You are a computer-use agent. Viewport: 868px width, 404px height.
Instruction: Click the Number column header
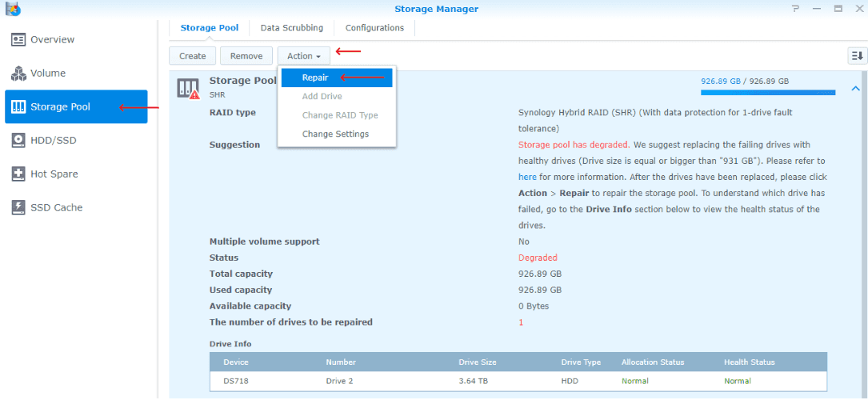341,362
